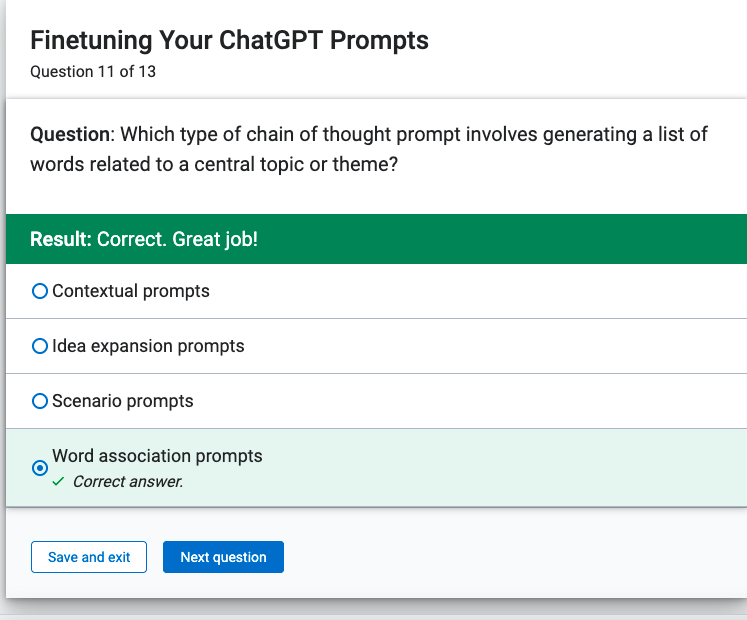Click the green checkmark beside Correct answer
The image size is (747, 620).
58,482
